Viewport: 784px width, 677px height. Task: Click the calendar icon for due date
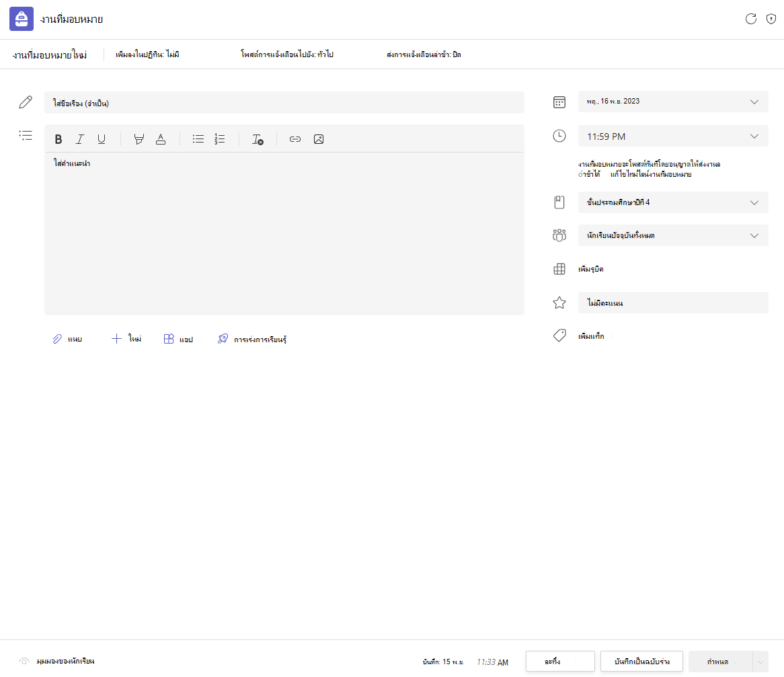click(x=559, y=102)
